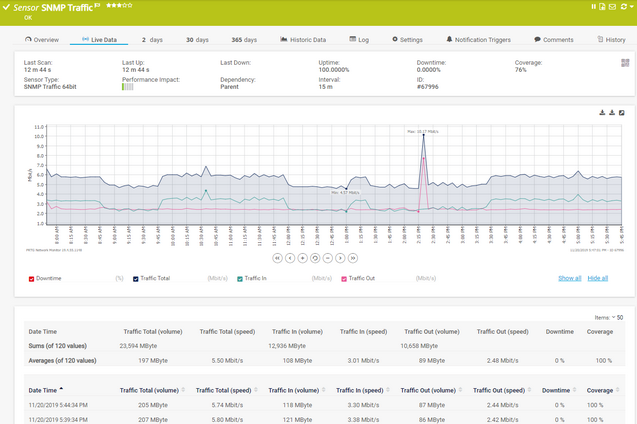Click the SNMP Traffic 64bit sensor type
The image size is (637, 424).
50,87
